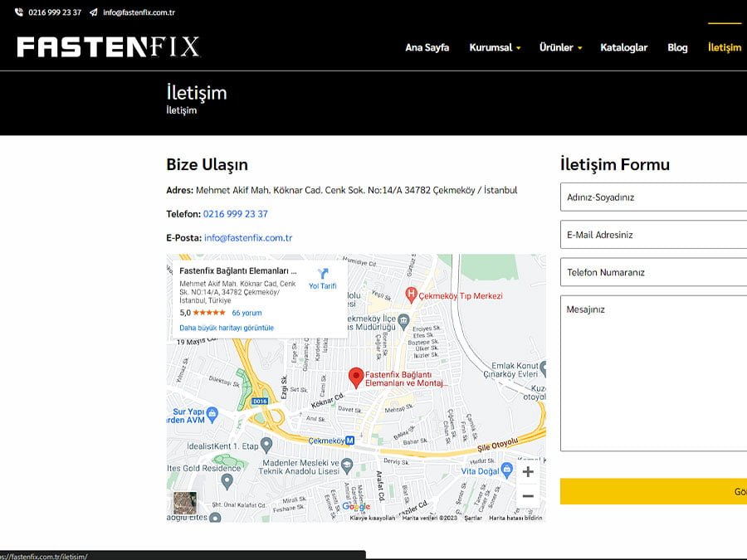
Task: Click the info@fastenfix.com.tr email link
Action: click(x=247, y=237)
